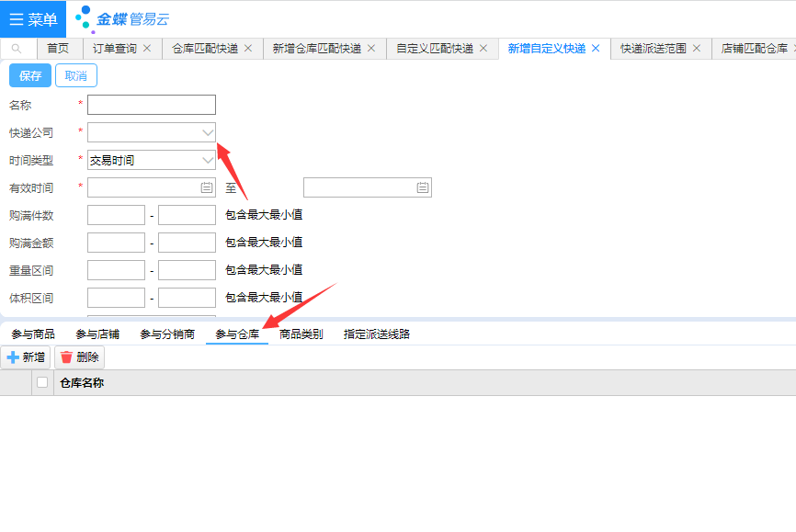
Task: Toggle select-all checkbox in 仓库名称 header
Action: [42, 383]
